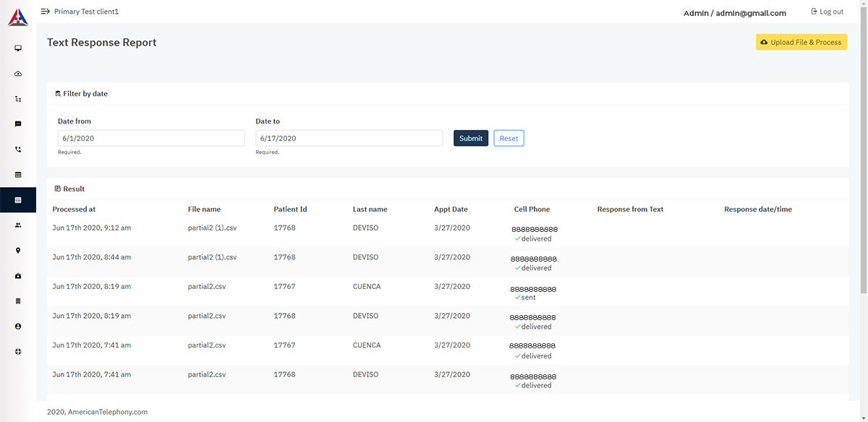Open the cloud upload sidebar icon
The image size is (868, 422).
[18, 74]
